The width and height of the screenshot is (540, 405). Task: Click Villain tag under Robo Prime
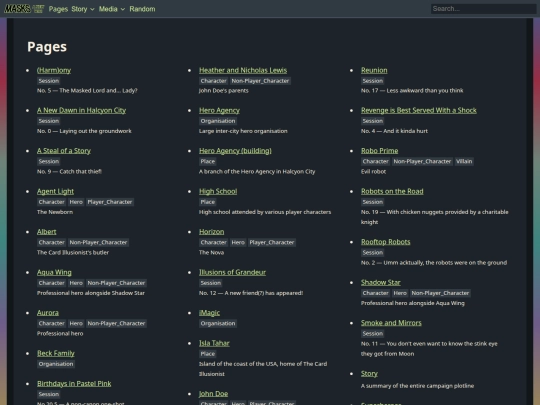click(x=464, y=162)
